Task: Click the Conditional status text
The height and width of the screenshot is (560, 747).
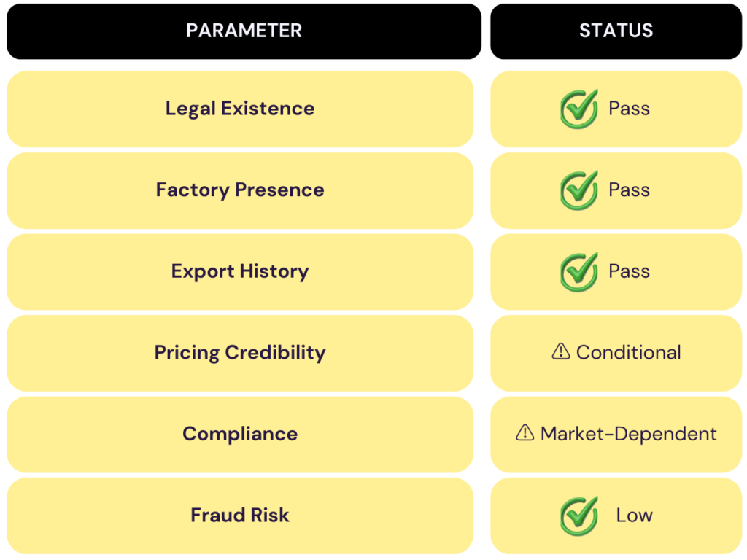Action: click(628, 353)
